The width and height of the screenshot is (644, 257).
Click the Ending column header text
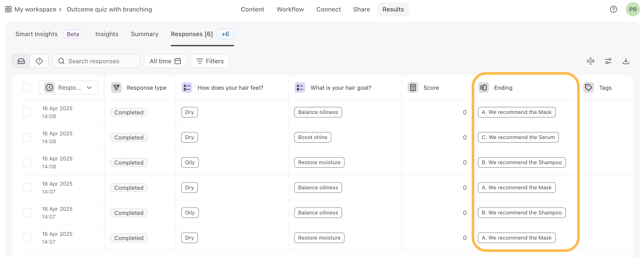503,88
